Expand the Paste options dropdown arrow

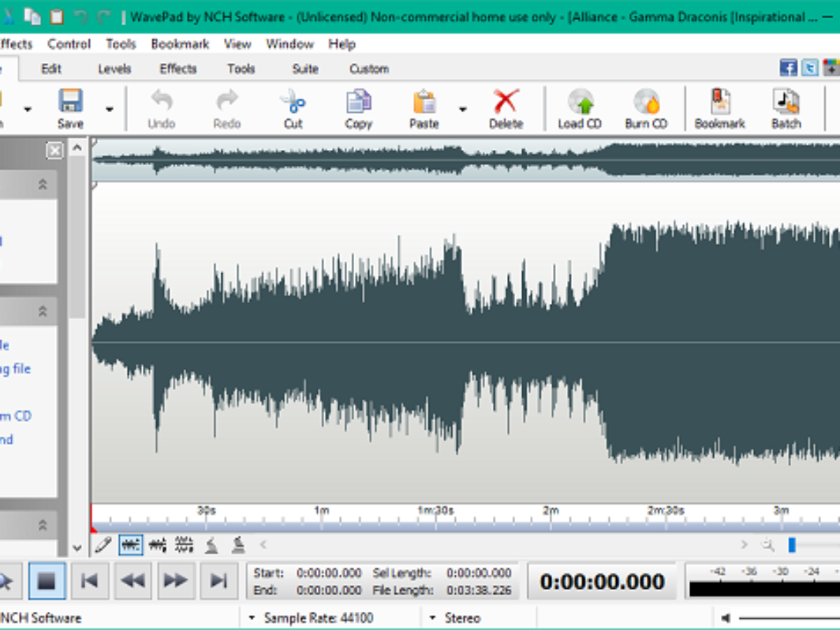pos(462,109)
